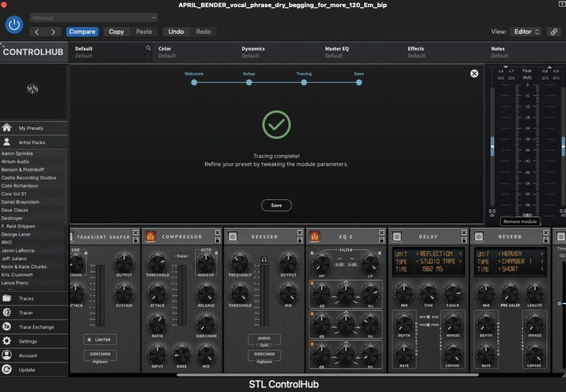The image size is (566, 392).
Task: Click the lock icon on Deesser module
Action: (300, 240)
